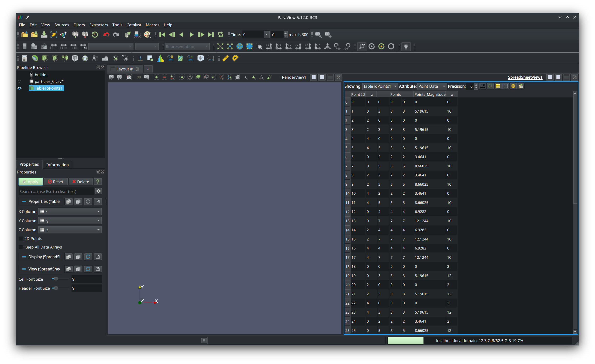Apply the Stream Tracer filter icon
The image size is (595, 364).
pyautogui.click(x=95, y=58)
